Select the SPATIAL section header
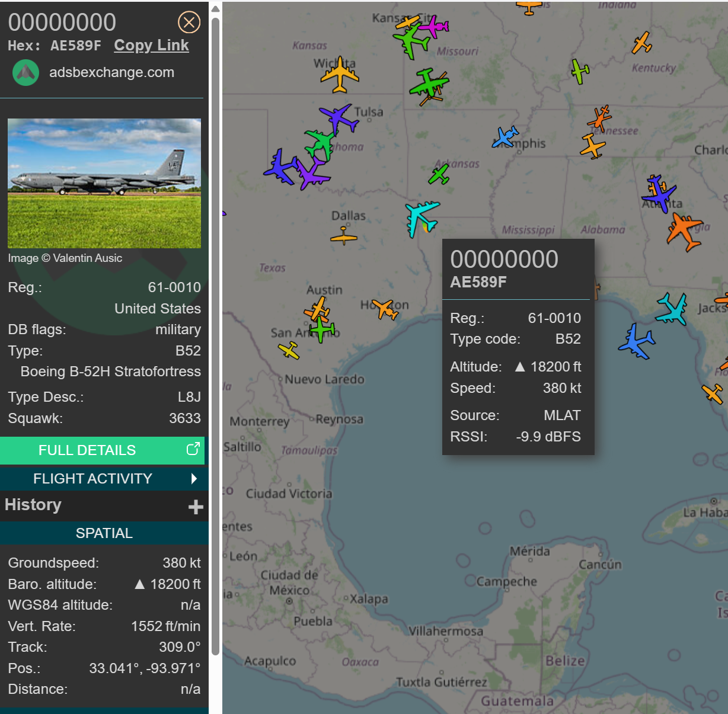 click(x=104, y=533)
